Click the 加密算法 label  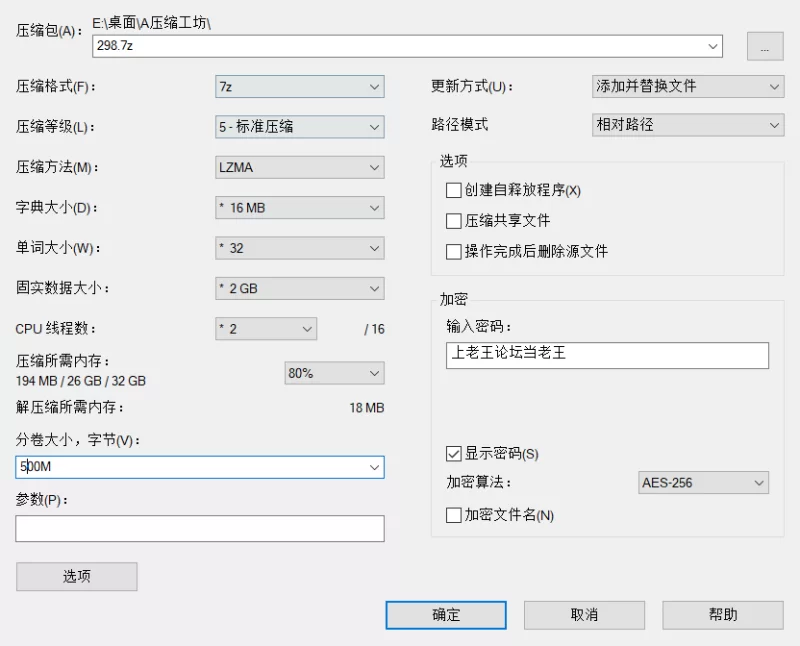[479, 482]
